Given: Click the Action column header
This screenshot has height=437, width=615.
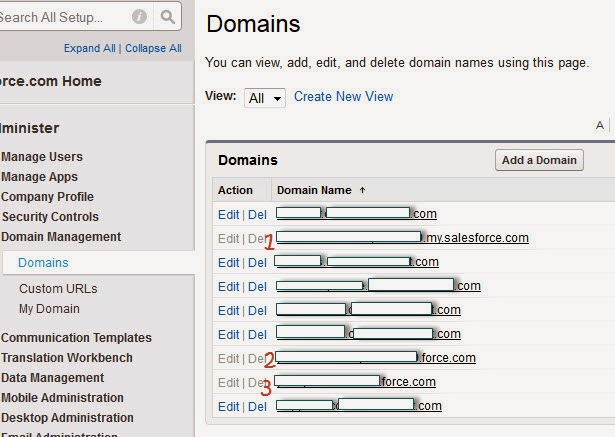Looking at the screenshot, I should [x=235, y=190].
